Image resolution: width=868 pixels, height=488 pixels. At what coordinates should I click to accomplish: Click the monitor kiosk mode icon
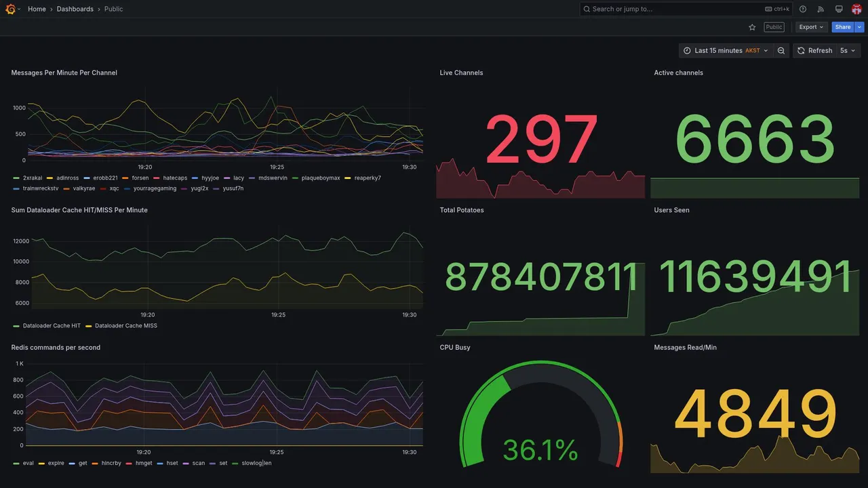coord(839,9)
